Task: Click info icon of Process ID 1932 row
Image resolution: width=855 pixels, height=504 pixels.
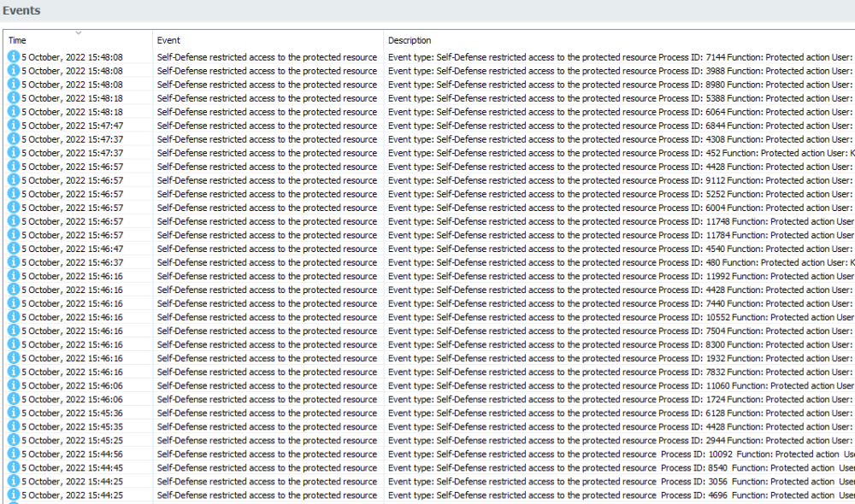Action: [14, 357]
